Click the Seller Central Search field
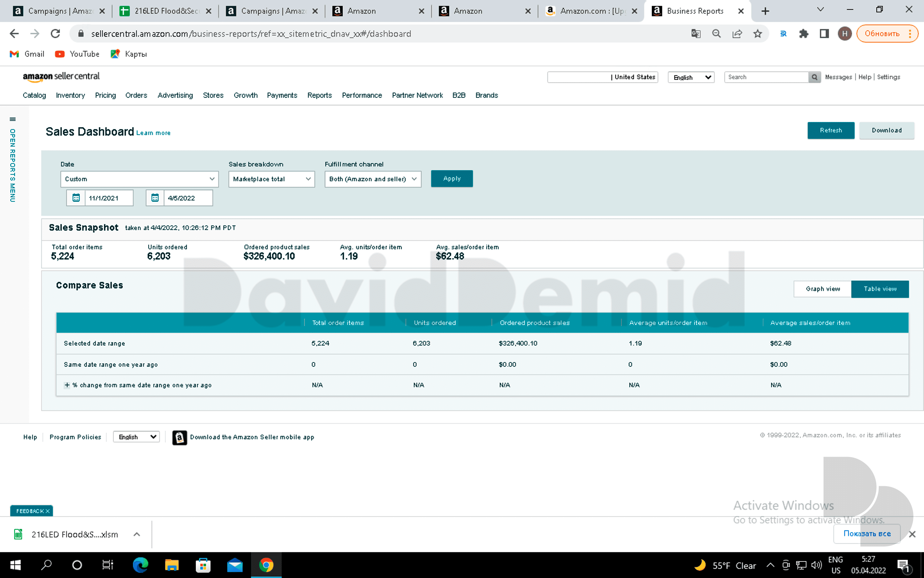The height and width of the screenshot is (578, 924). [x=766, y=77]
